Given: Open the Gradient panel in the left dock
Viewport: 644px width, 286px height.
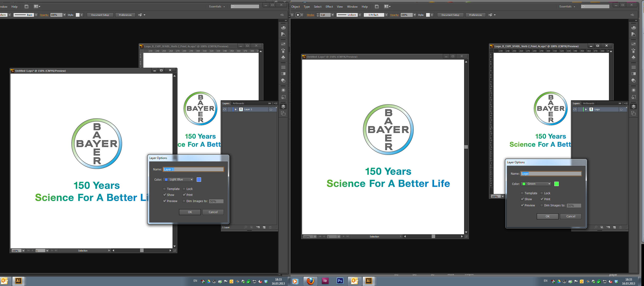Looking at the screenshot, I should [x=283, y=74].
